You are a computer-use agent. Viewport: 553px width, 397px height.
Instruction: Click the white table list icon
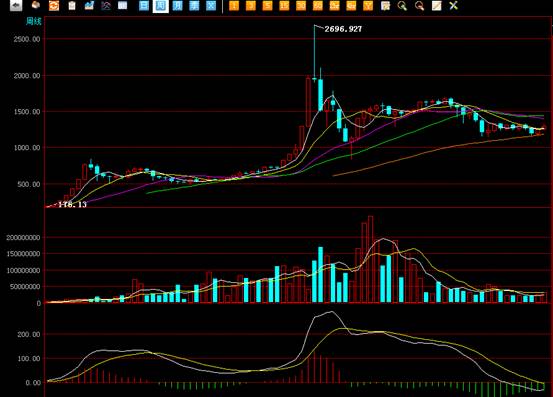tap(122, 5)
